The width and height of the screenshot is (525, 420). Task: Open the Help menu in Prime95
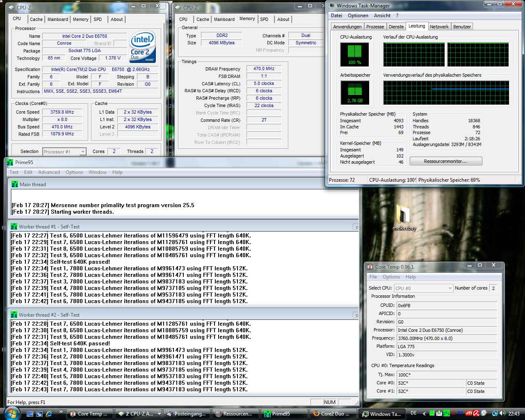pos(117,172)
